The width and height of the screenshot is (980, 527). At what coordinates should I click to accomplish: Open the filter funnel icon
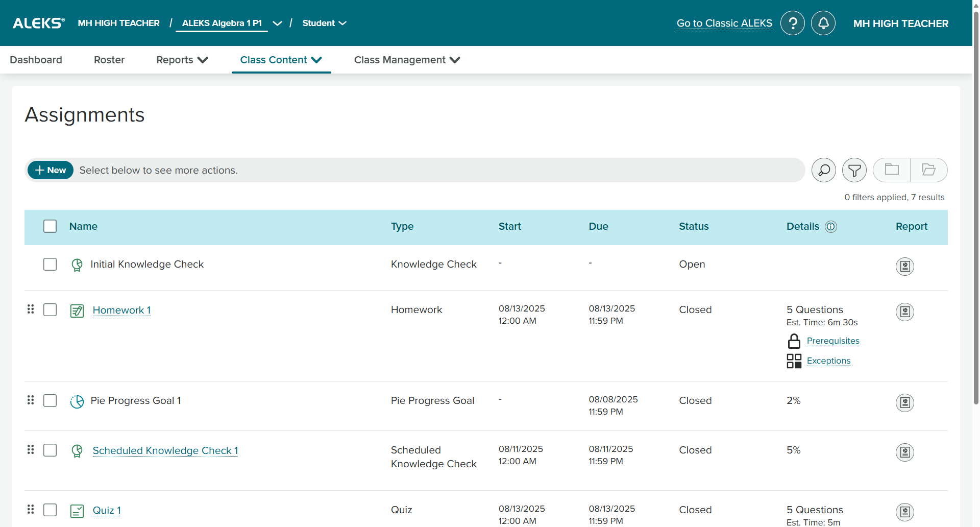pyautogui.click(x=854, y=170)
